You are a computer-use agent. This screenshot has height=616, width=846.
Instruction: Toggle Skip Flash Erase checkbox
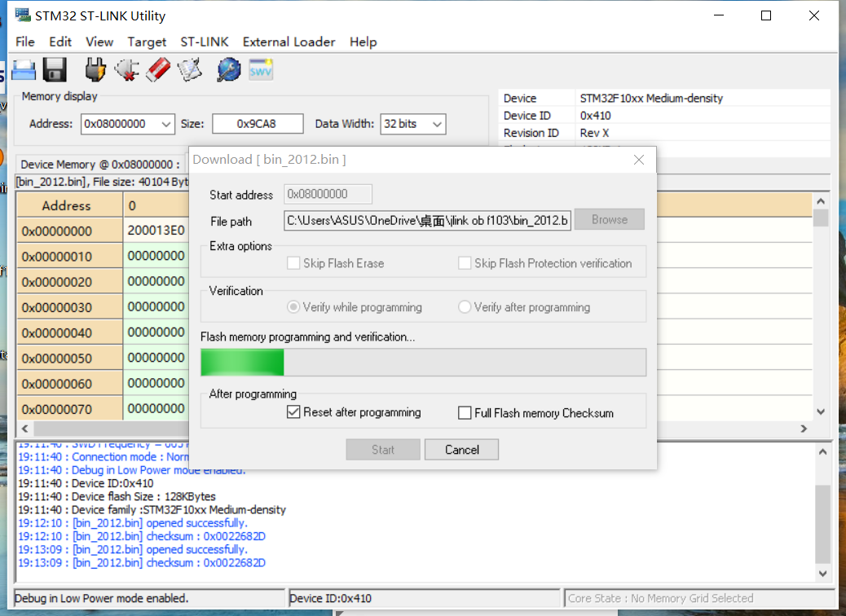click(x=293, y=263)
